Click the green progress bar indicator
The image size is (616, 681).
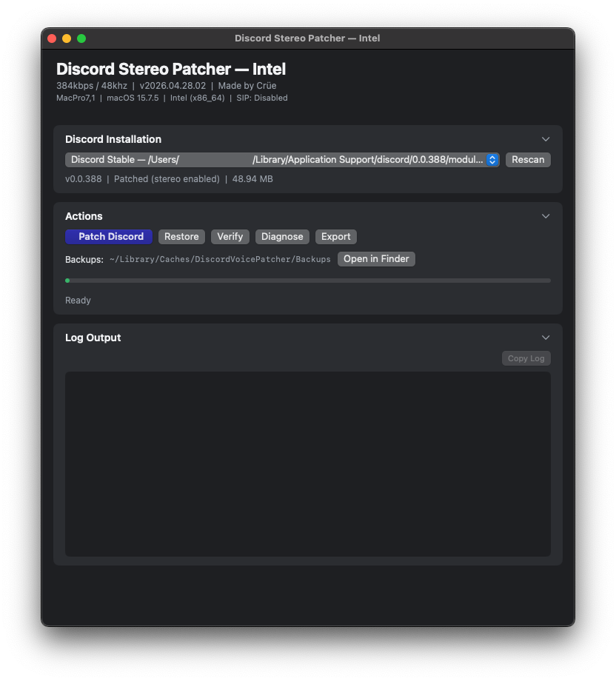pos(67,281)
